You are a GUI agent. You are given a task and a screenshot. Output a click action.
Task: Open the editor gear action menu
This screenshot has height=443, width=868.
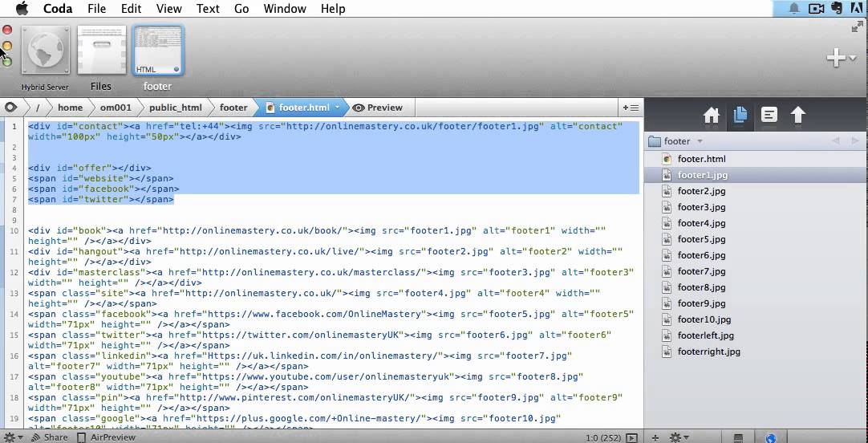[x=12, y=437]
